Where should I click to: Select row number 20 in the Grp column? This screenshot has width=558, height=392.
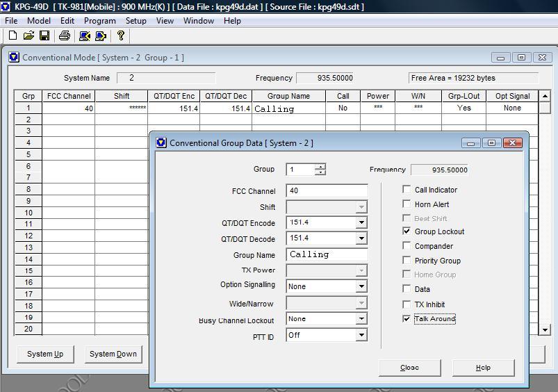click(x=28, y=329)
